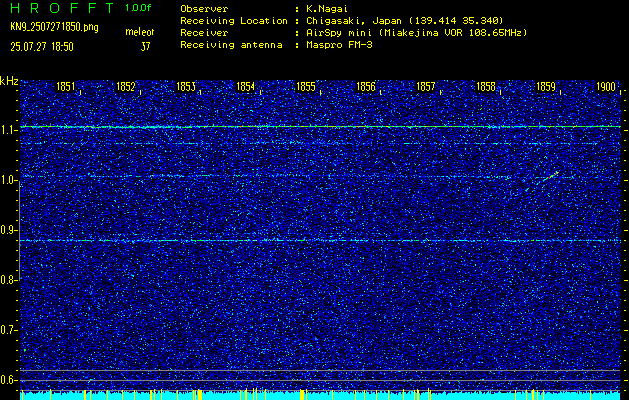Select the file name KN9_2507271850.png
The height and width of the screenshot is (400, 629).
[54, 28]
